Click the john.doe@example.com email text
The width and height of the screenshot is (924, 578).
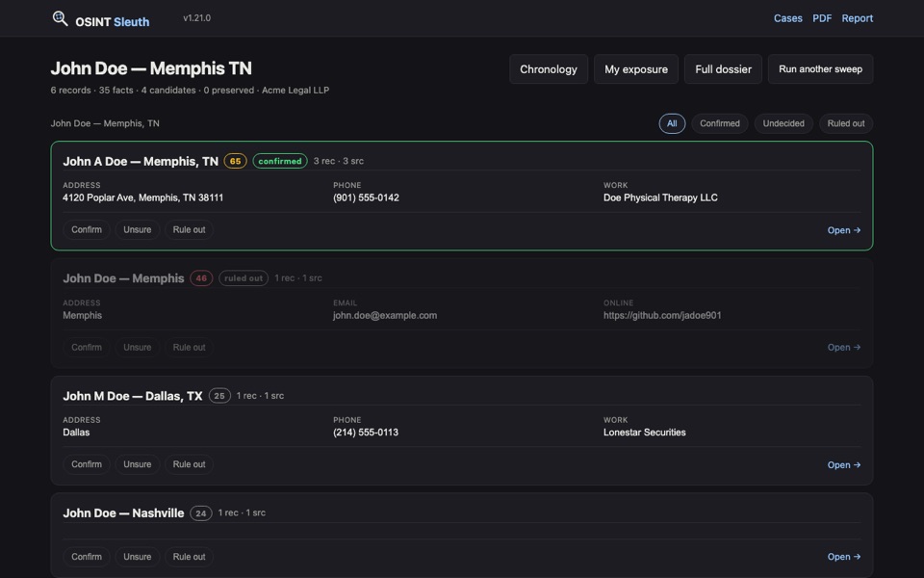coord(385,316)
